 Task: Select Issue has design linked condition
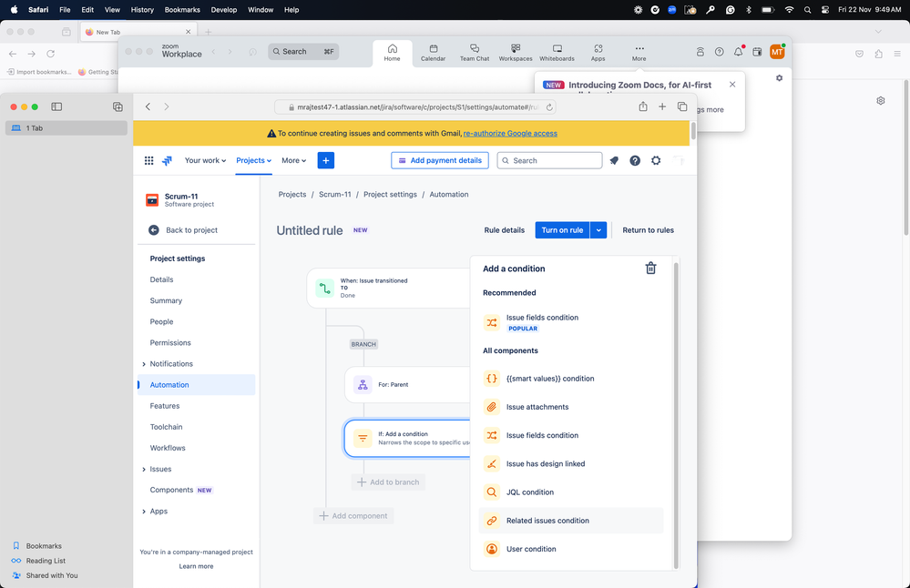[x=571, y=463]
